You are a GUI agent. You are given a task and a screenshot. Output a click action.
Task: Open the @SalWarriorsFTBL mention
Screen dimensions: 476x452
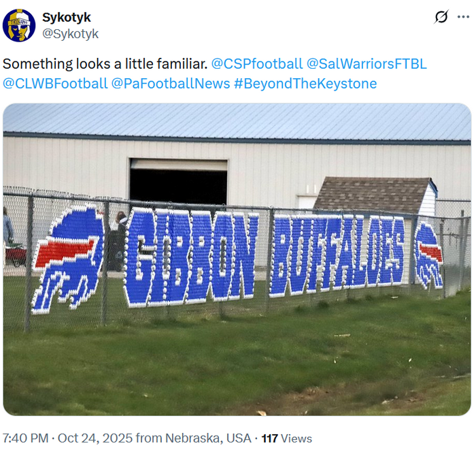point(367,64)
